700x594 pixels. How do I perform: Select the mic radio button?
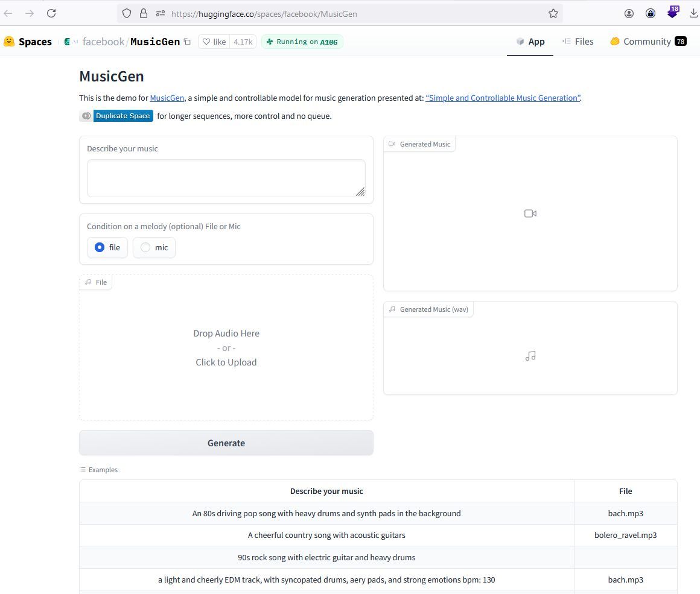coord(154,247)
